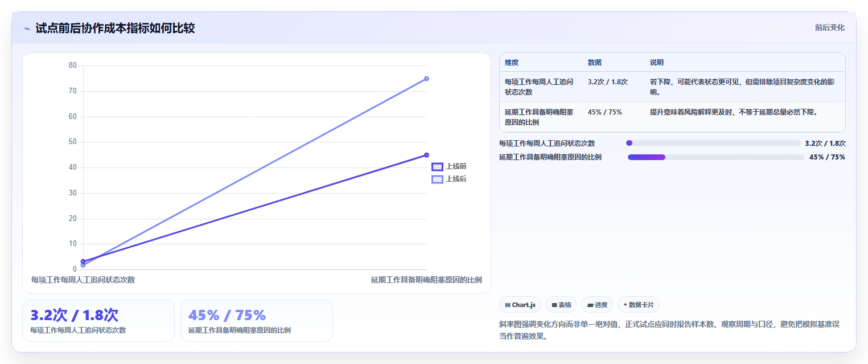Click the heading 试点前后协作成本指标如何比较
868x364 pixels.
pyautogui.click(x=115, y=28)
